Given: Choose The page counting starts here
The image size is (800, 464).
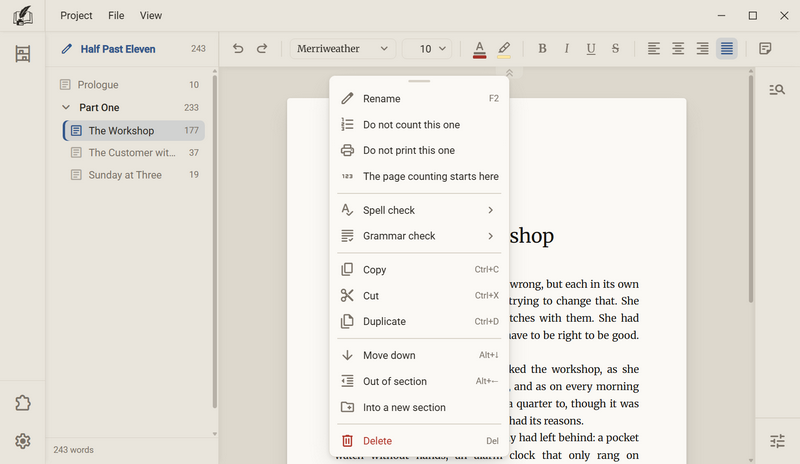Looking at the screenshot, I should point(419,177).
